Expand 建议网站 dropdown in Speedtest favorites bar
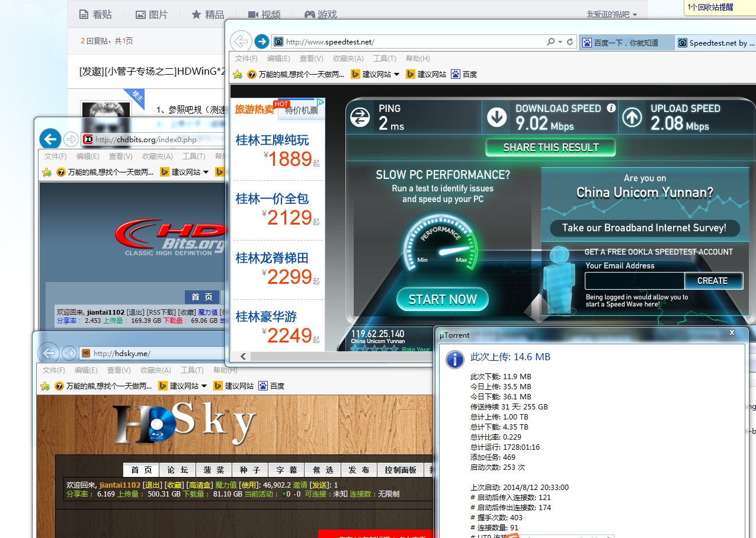The width and height of the screenshot is (756, 538). 396,74
